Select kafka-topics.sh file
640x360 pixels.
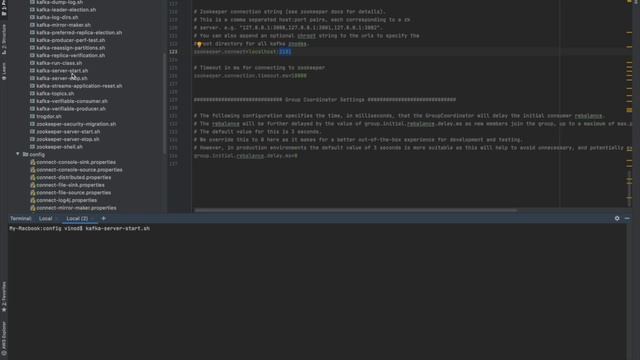pos(55,93)
